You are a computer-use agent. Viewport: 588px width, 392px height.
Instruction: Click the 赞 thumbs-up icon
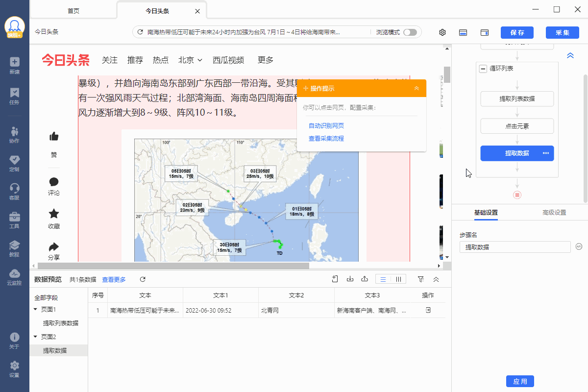pos(54,137)
